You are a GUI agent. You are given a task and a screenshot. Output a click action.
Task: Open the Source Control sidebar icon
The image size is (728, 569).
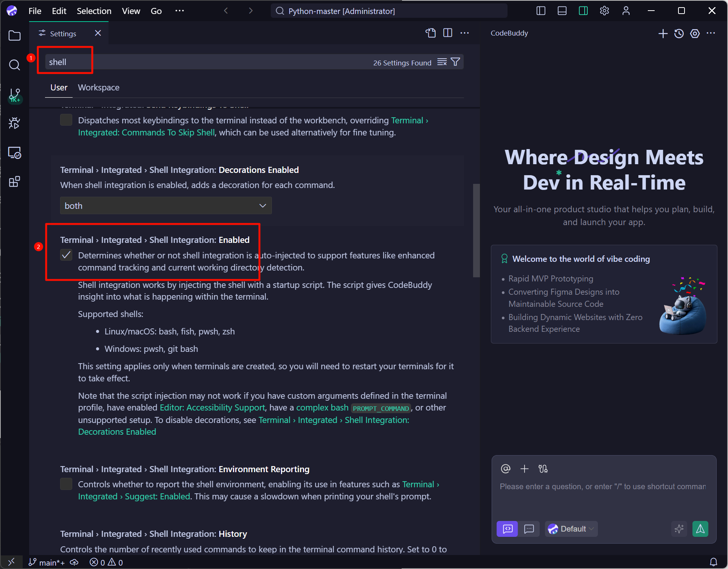(x=14, y=95)
